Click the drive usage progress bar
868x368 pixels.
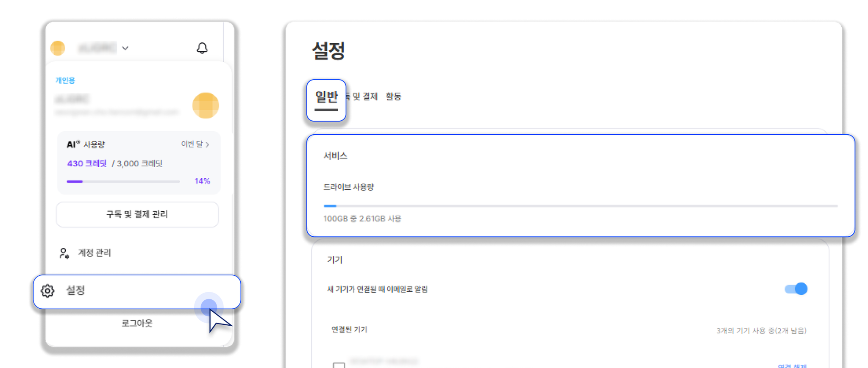coord(581,206)
